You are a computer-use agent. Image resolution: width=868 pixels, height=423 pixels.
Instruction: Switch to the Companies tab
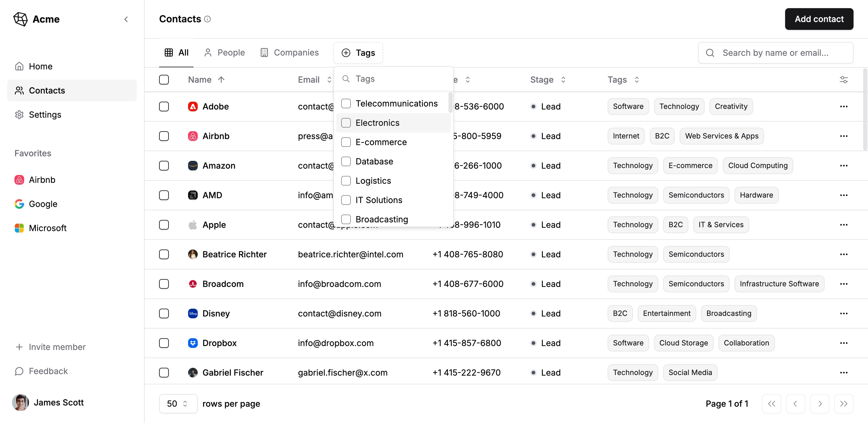click(x=296, y=52)
